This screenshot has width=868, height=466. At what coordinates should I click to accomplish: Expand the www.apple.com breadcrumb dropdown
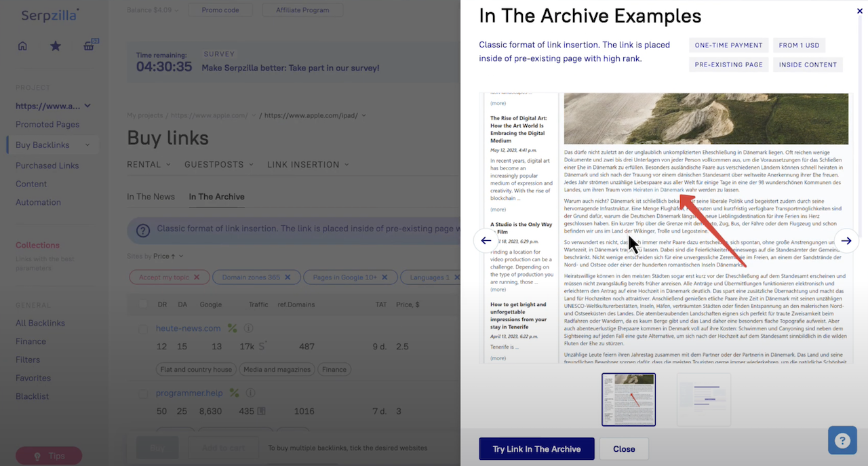click(x=254, y=115)
